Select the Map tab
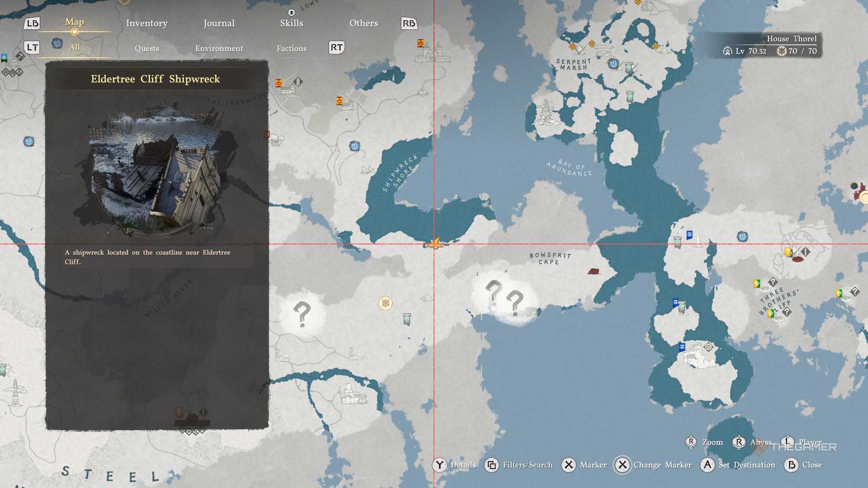Screen dimensions: 868x488 click(x=74, y=22)
